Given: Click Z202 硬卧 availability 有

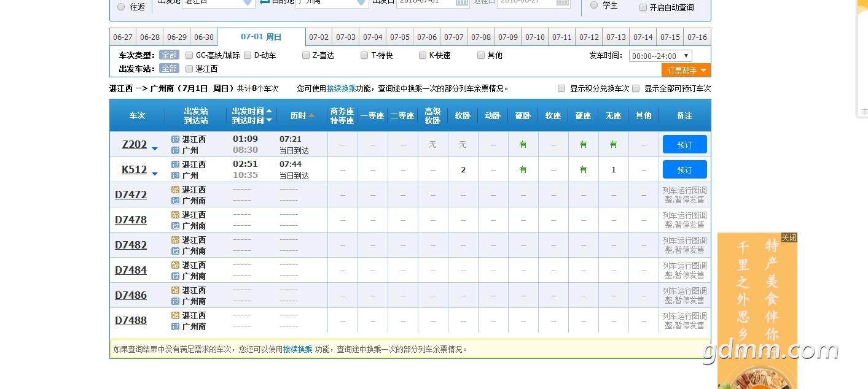Looking at the screenshot, I should (x=523, y=144).
